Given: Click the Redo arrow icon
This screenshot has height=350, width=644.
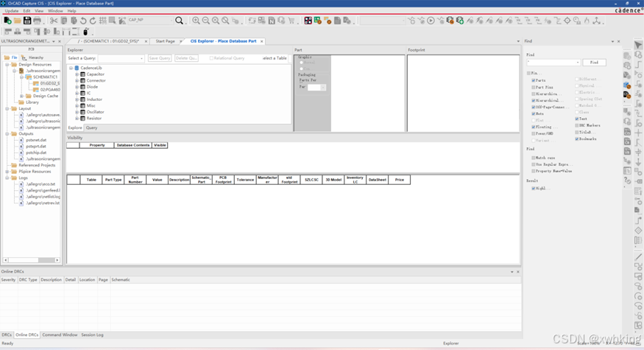Looking at the screenshot, I should tap(93, 21).
